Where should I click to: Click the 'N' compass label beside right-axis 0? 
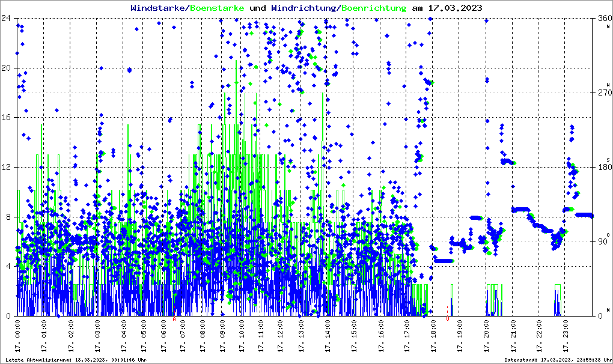[608, 310]
